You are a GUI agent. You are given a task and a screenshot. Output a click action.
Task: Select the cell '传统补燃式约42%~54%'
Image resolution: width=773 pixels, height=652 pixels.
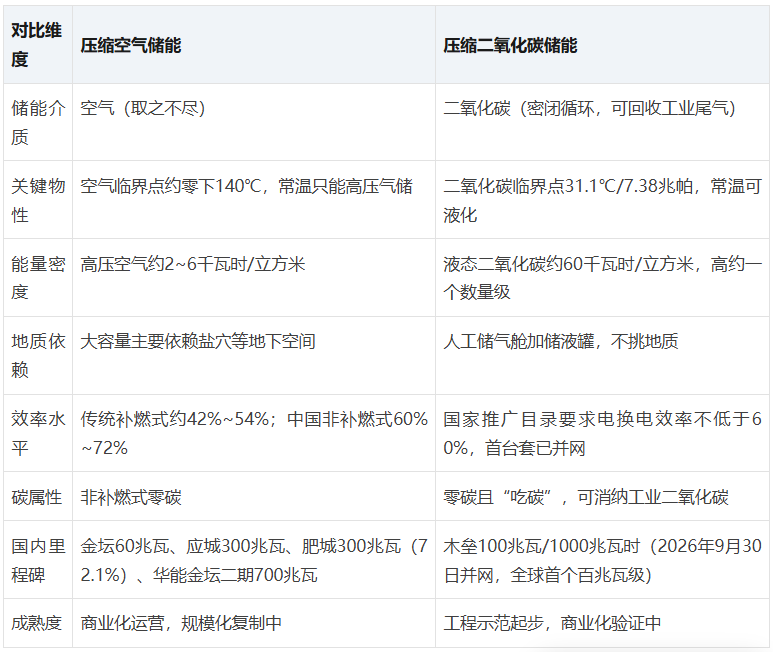pos(254,433)
